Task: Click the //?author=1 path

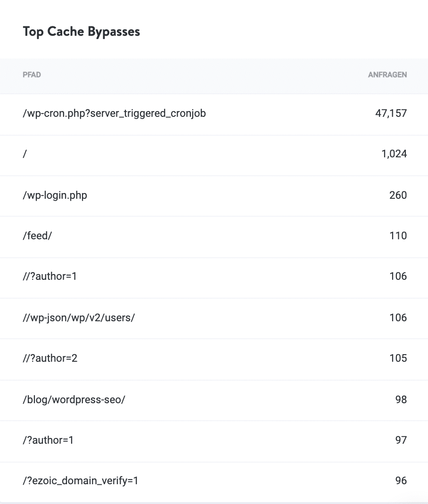Action: [50, 276]
